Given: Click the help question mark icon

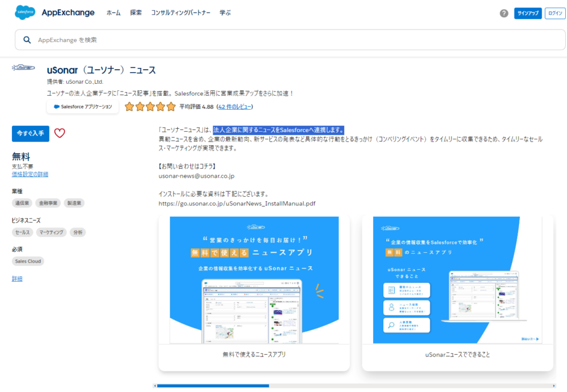Looking at the screenshot, I should point(505,13).
